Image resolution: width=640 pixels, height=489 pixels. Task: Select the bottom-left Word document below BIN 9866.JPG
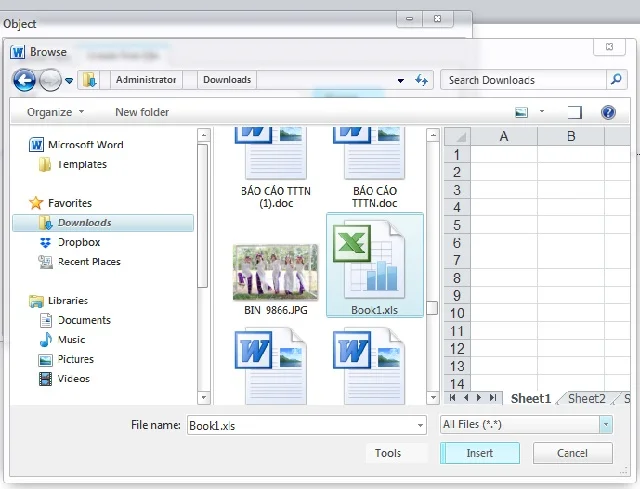pos(270,366)
